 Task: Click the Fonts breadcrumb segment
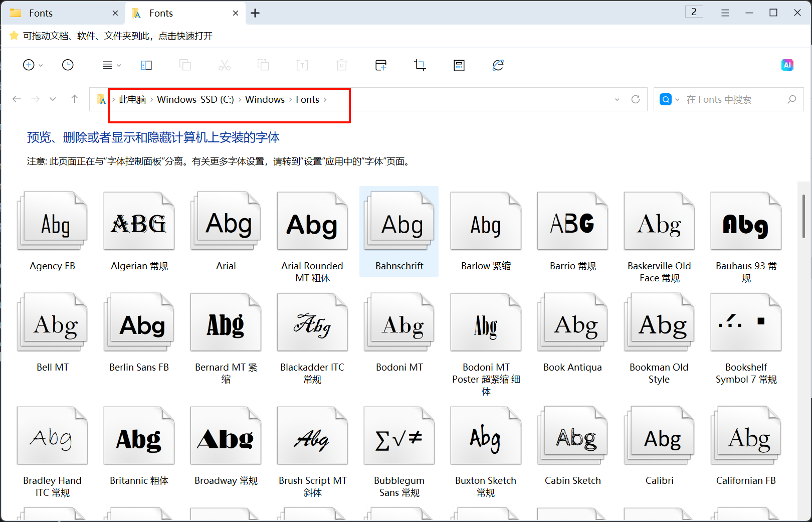point(307,99)
